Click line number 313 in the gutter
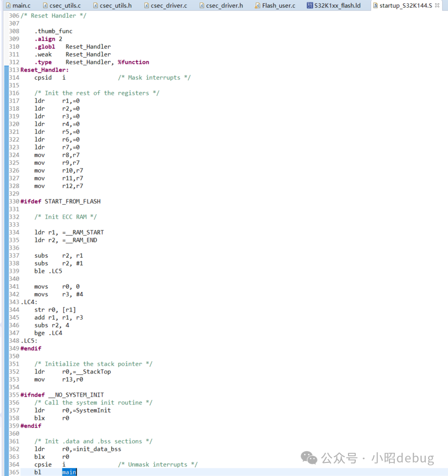Screen dimensions: 448x476 (14, 70)
